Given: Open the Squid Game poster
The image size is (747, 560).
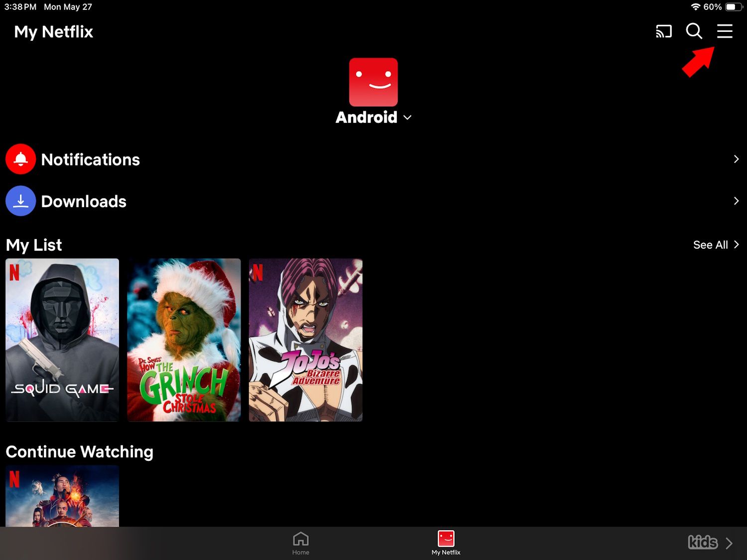Looking at the screenshot, I should [x=62, y=340].
